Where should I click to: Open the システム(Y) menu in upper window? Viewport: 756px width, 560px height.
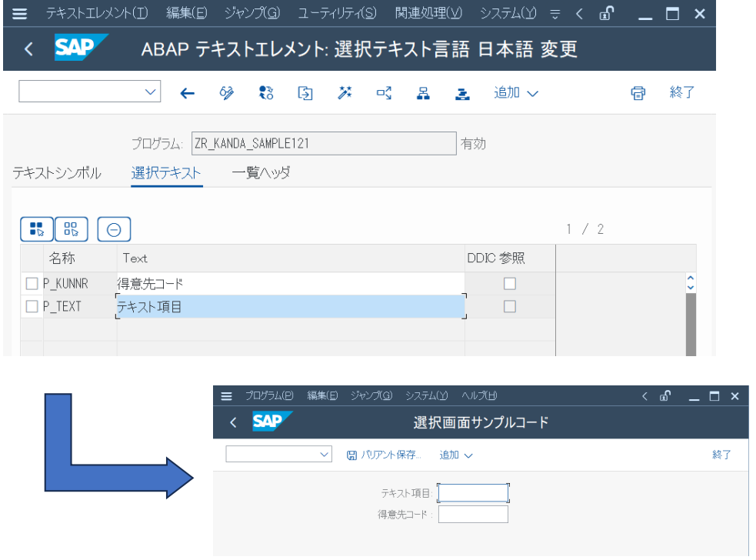coord(508,13)
